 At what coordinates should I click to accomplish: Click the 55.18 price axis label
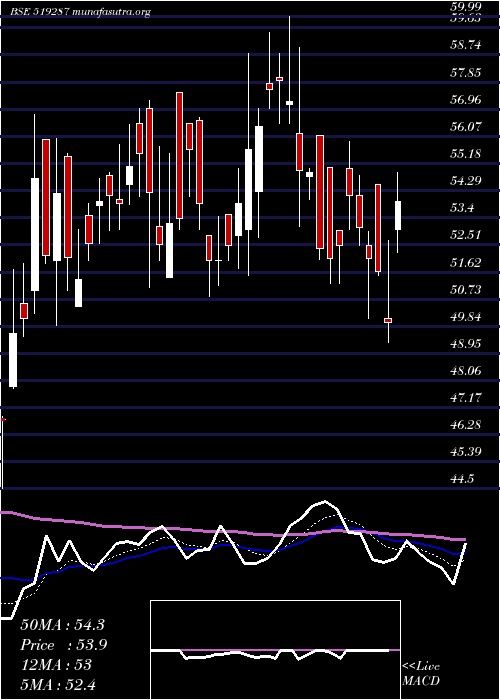pos(467,154)
